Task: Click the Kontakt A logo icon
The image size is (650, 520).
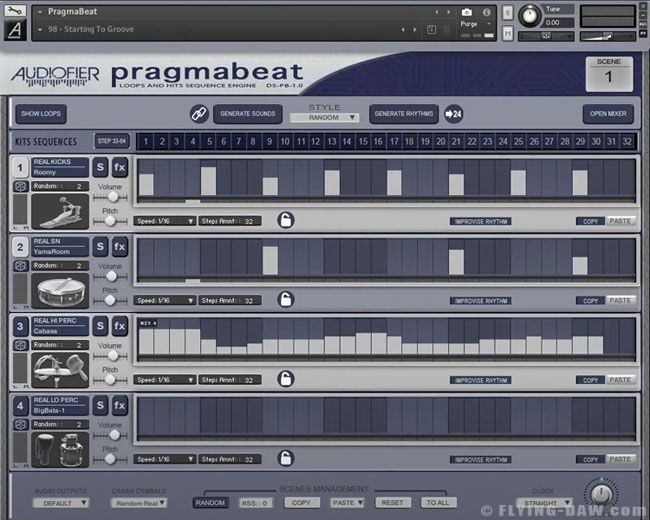Action: coord(15,30)
